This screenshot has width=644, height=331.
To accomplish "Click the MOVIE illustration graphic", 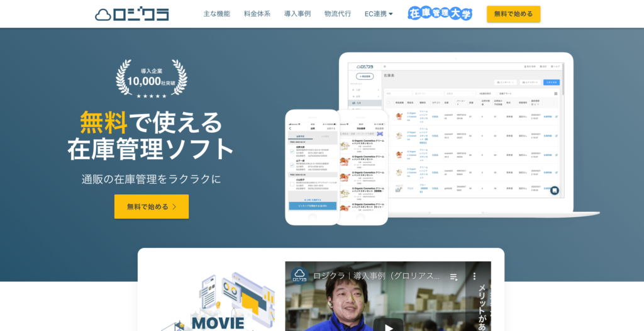I will (x=218, y=302).
